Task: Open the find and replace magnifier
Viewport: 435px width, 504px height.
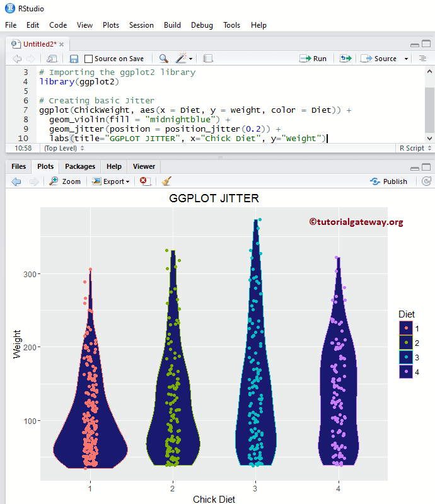Action: (163, 59)
